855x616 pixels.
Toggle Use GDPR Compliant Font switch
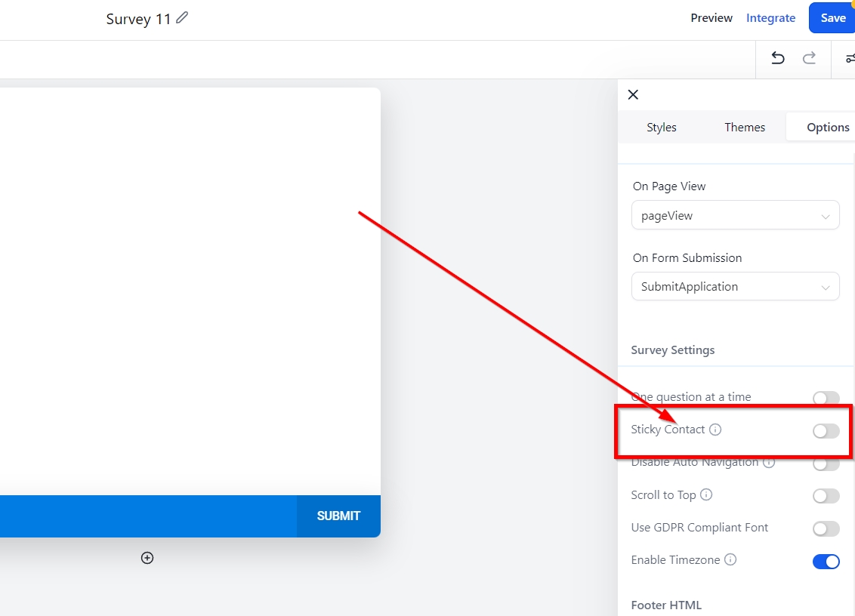[826, 528]
